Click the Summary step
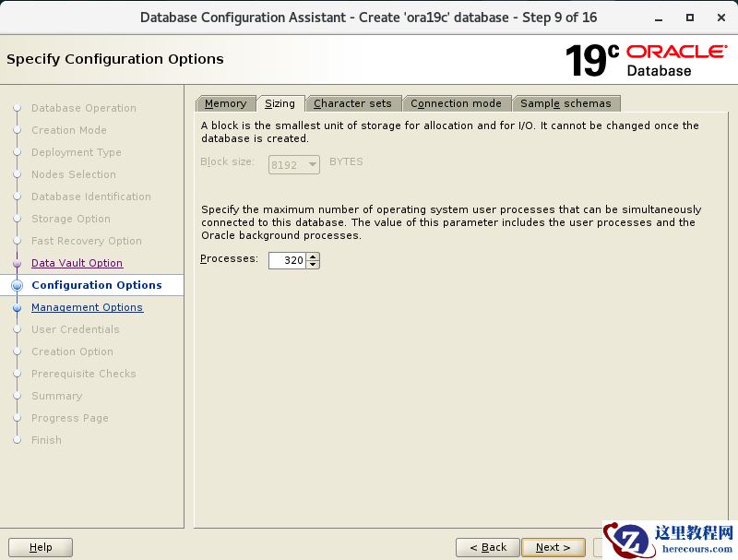Screen dimensions: 738x560 (x=57, y=396)
